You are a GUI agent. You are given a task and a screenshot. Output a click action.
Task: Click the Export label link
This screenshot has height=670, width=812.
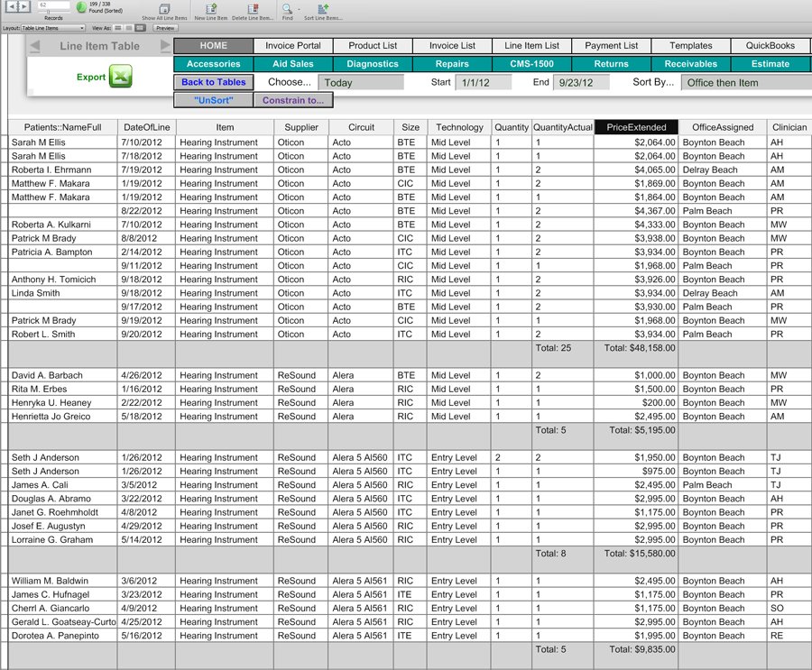[90, 77]
